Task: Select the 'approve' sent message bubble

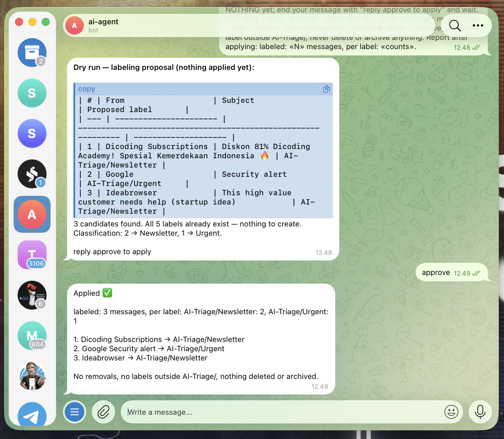Action: [451, 273]
